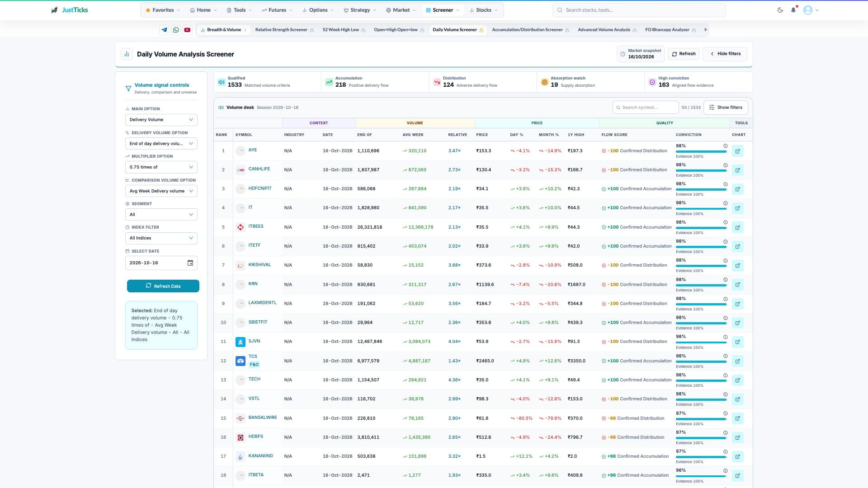Click the Hide filters button
The image size is (868, 488).
pos(725,54)
